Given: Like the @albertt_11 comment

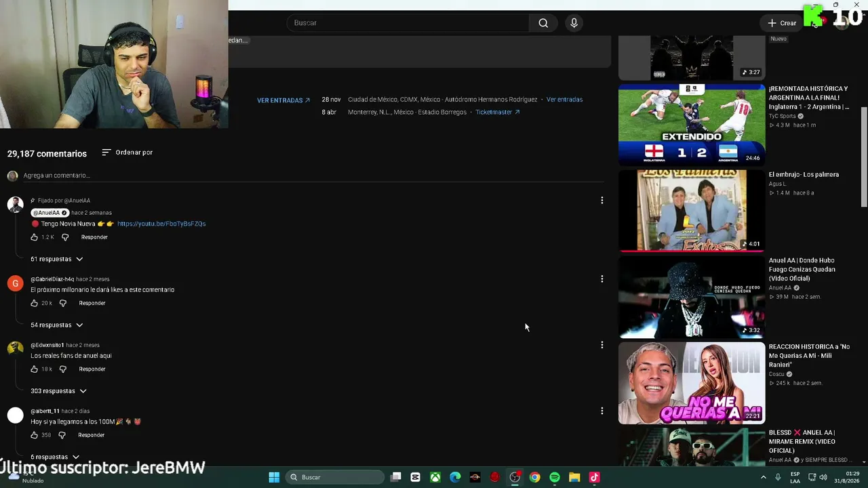Looking at the screenshot, I should [x=34, y=435].
